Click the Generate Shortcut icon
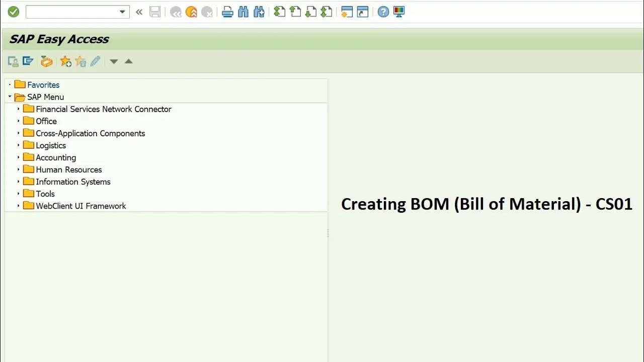This screenshot has height=362, width=644. pos(363,12)
